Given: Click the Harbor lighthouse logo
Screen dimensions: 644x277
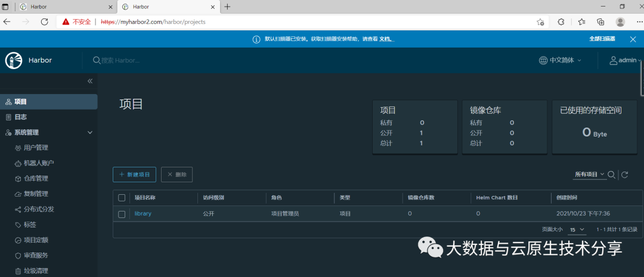Looking at the screenshot, I should tap(14, 60).
